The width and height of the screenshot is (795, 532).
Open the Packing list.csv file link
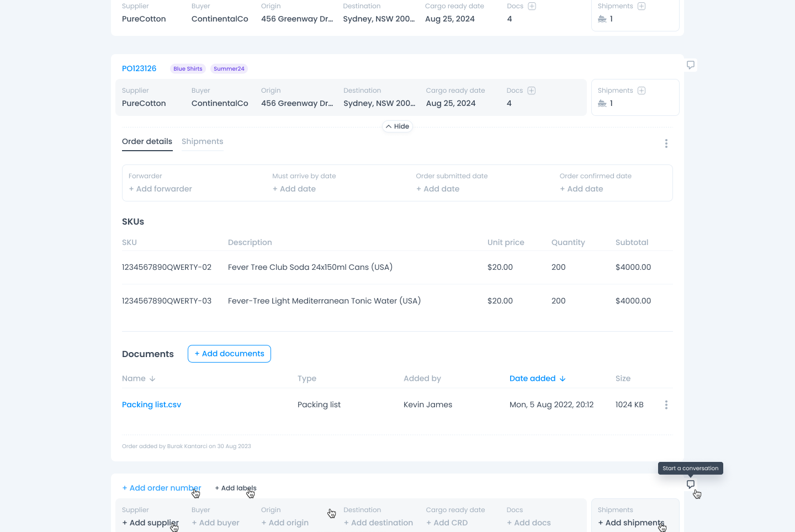[151, 405]
